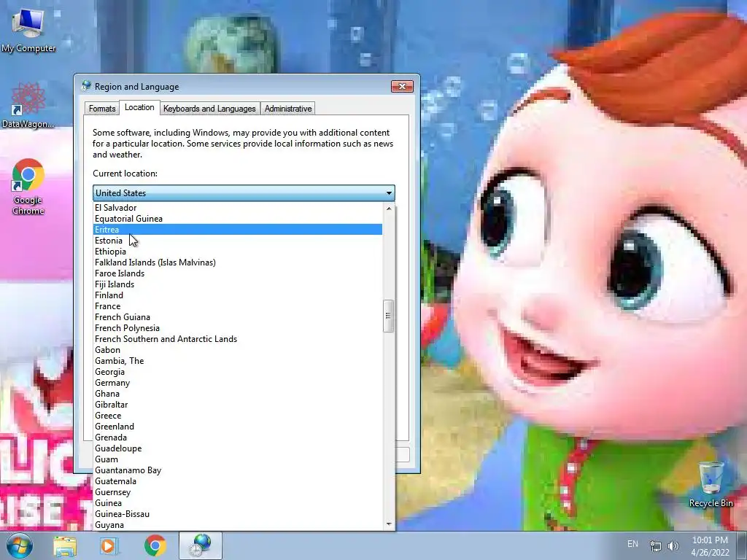Viewport: 747px width, 560px height.
Task: Pick Guam from the list
Action: (238, 459)
